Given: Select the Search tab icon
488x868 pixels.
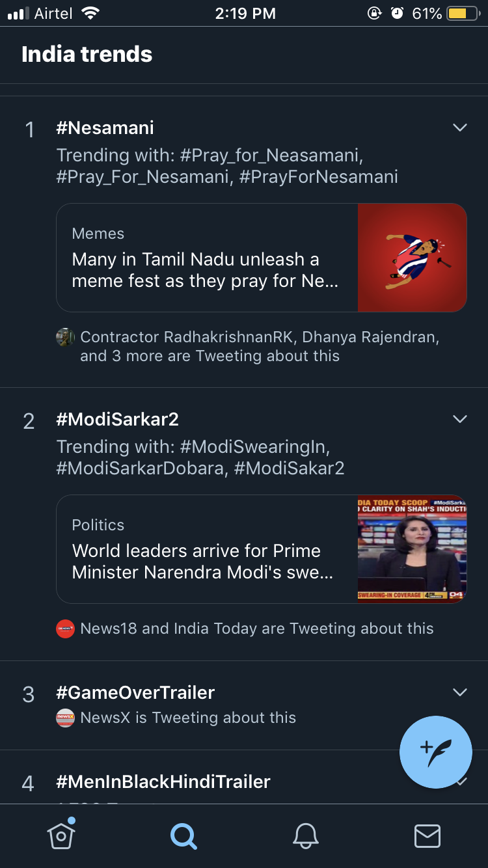Looking at the screenshot, I should click(183, 835).
